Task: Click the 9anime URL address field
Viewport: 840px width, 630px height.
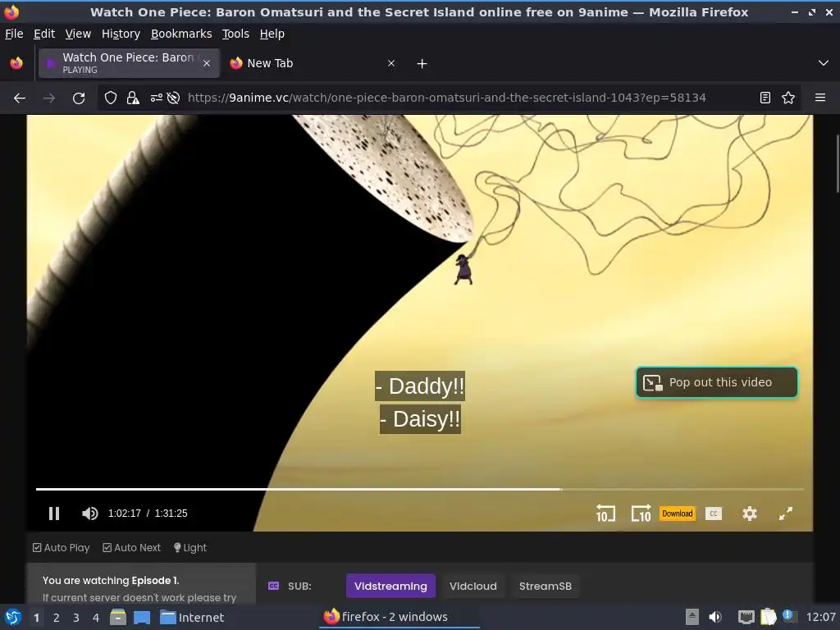Action: point(447,98)
